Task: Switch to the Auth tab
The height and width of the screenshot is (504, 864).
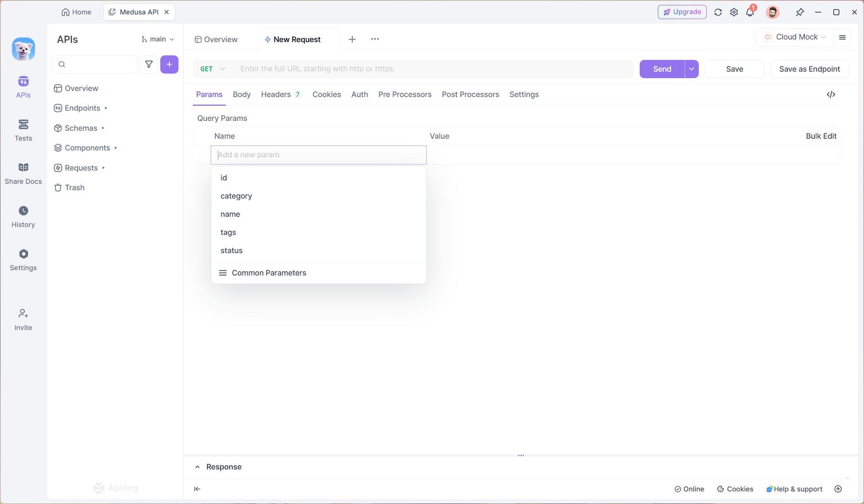Action: pyautogui.click(x=359, y=95)
